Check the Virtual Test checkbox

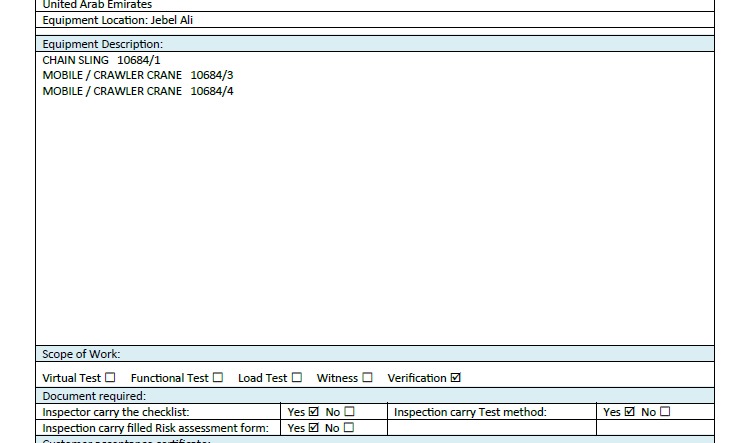point(110,378)
